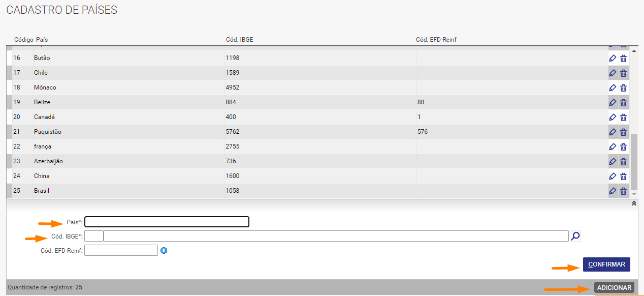Focus the Cód. EFD-Reinf input field
This screenshot has width=644, height=296.
pos(121,250)
